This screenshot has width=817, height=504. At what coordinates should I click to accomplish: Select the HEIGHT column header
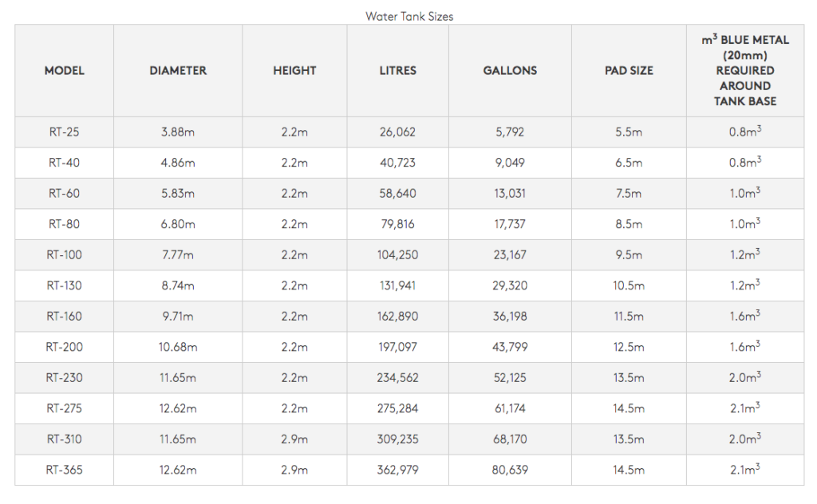(294, 71)
